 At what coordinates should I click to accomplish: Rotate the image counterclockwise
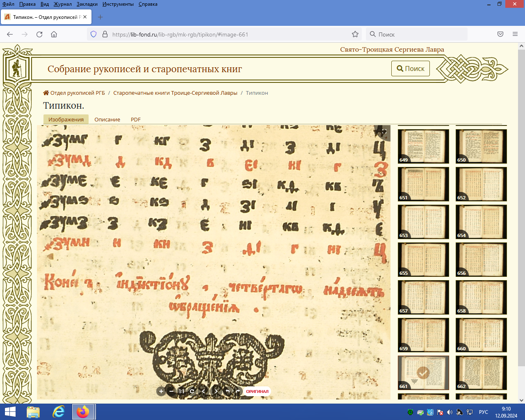point(227,391)
